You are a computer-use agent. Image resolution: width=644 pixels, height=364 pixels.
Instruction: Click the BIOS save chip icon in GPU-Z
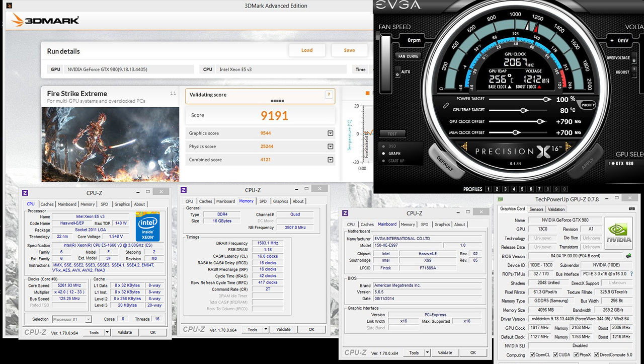pos(628,256)
